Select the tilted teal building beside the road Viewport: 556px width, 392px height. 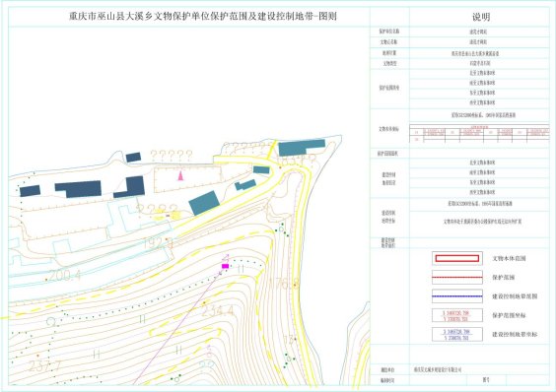[204, 203]
